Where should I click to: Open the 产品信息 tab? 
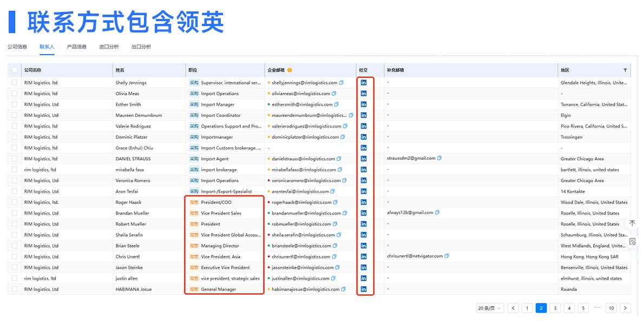tap(77, 47)
